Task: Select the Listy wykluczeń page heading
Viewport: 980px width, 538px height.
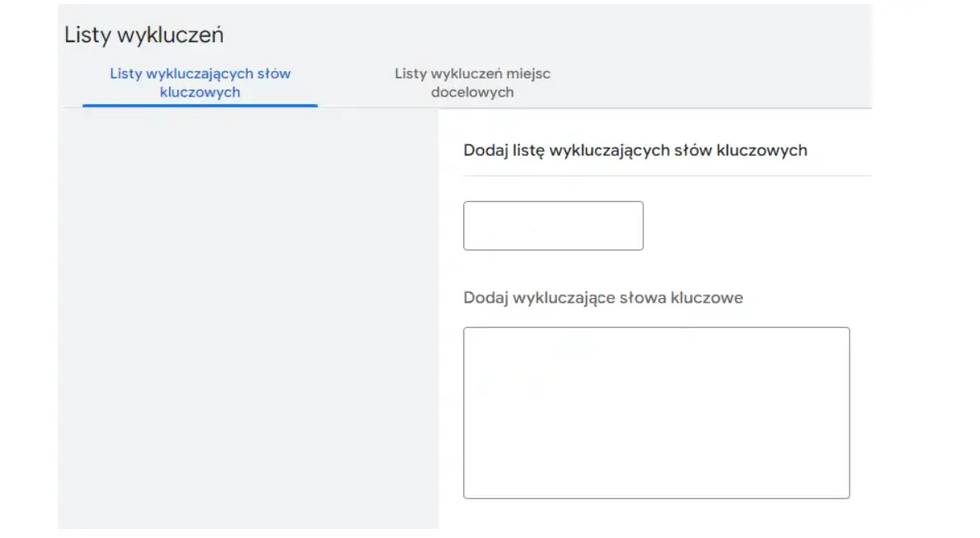Action: pos(144,35)
